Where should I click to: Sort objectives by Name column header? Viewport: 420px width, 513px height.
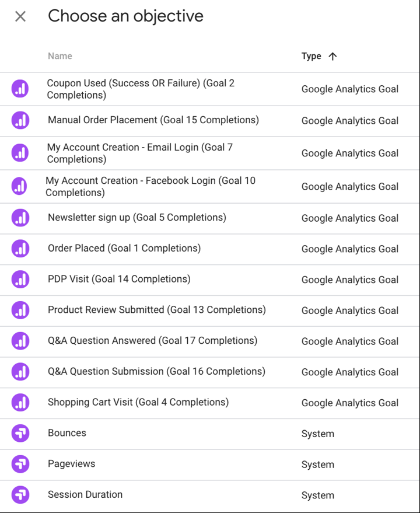[x=60, y=57]
